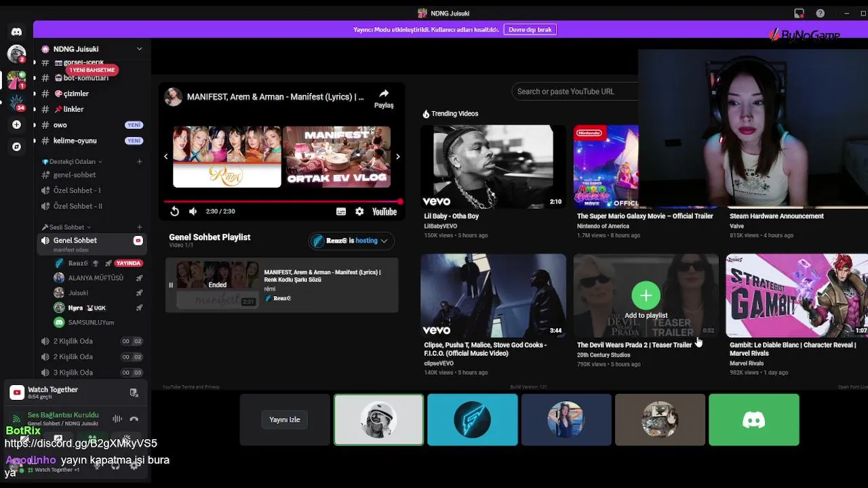
Task: Click the stream indicator on Genel Sohbet
Action: tap(138, 241)
